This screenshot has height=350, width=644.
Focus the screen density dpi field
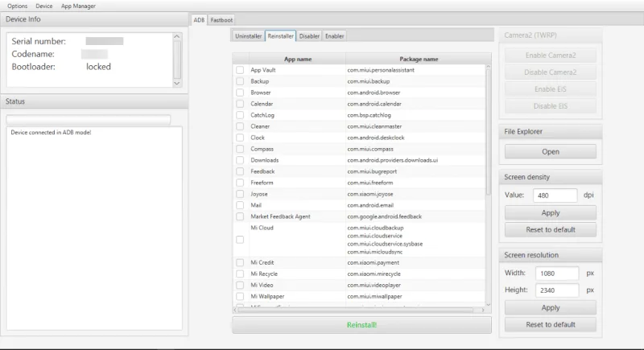pos(555,196)
